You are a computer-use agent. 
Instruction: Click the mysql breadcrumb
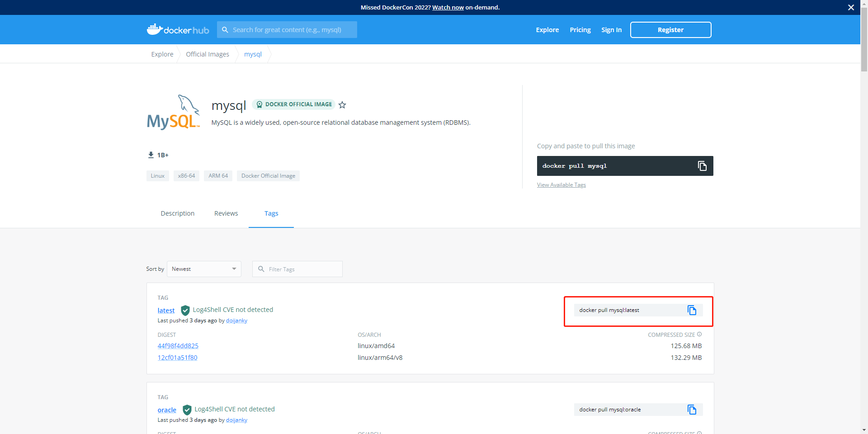click(x=253, y=54)
